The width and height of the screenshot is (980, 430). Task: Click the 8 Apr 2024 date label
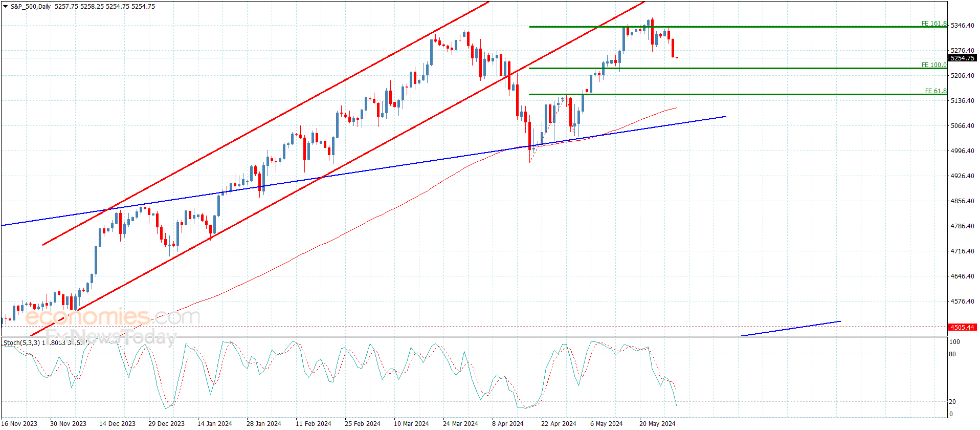point(508,423)
